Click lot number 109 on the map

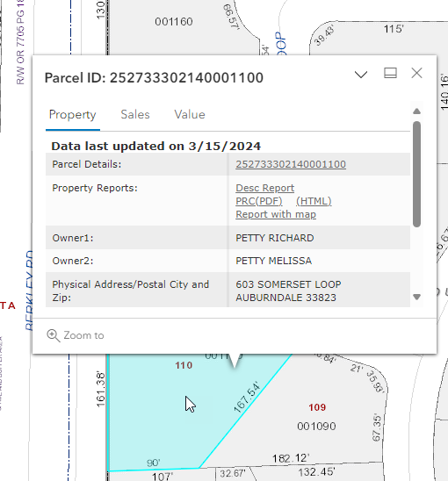(x=317, y=407)
